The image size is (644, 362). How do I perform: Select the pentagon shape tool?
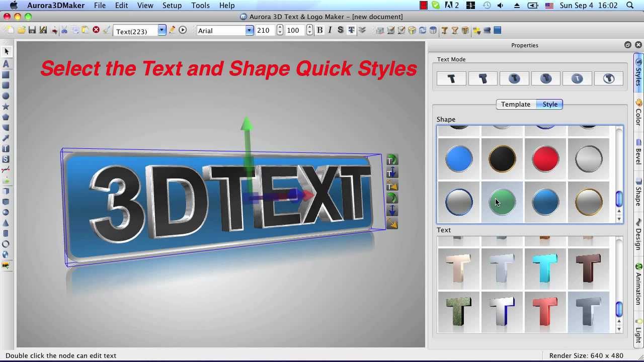[x=6, y=117]
